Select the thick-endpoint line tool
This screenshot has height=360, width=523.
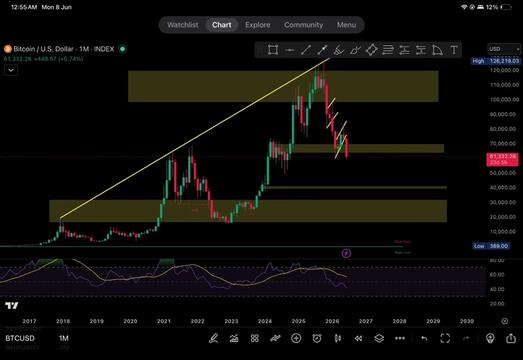322,50
